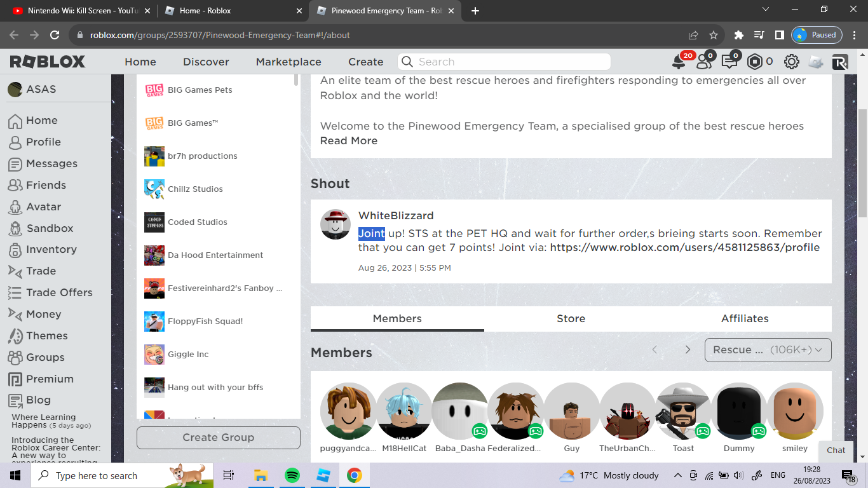Click the Giggle Inc group icon
This screenshot has height=488, width=868.
pos(154,354)
